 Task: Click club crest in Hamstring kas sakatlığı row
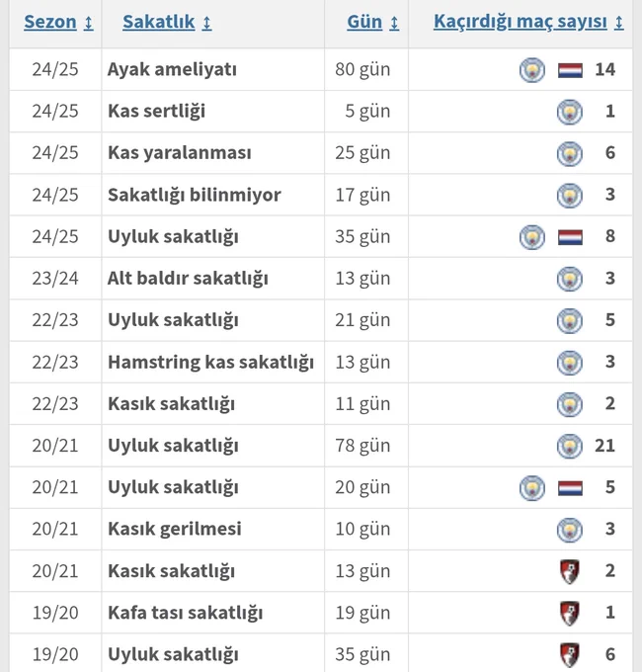(x=570, y=362)
